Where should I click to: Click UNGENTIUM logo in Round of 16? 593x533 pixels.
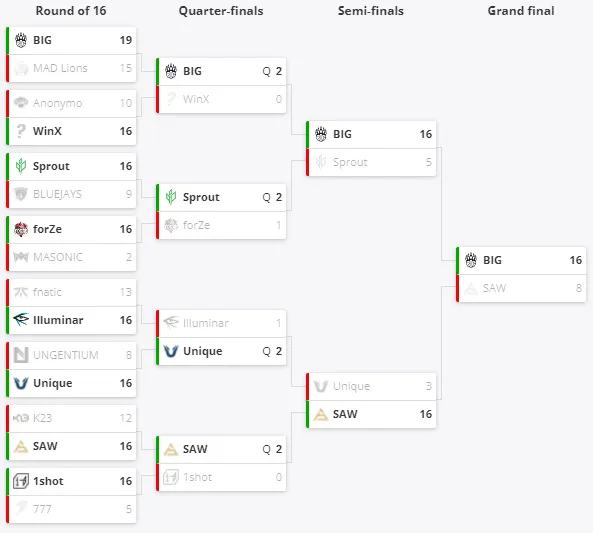(x=21, y=355)
